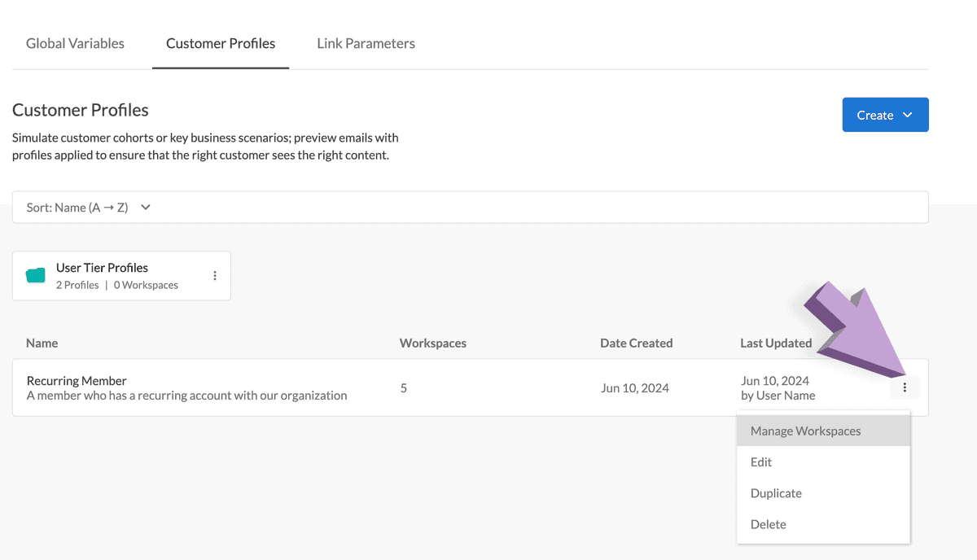
Task: Click the Recurring Member description text
Action: point(187,396)
